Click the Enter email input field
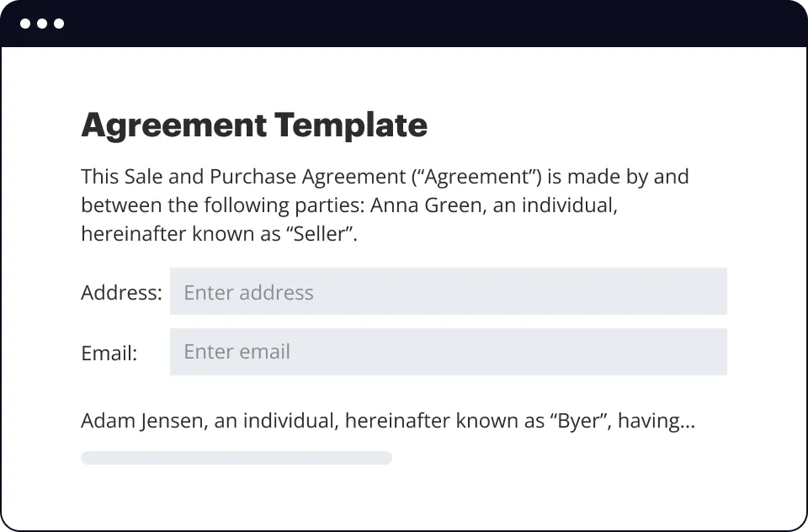808x532 pixels. (449, 352)
